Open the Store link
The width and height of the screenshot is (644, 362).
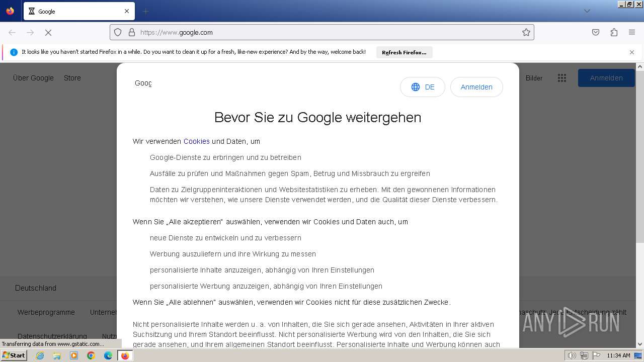click(x=72, y=78)
